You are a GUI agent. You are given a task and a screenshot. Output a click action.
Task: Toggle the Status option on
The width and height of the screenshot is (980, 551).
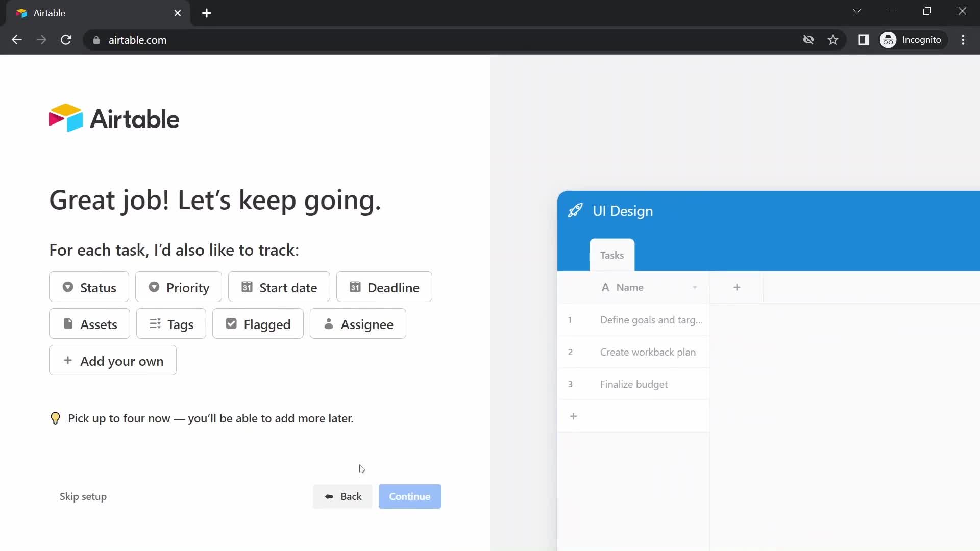(x=88, y=288)
